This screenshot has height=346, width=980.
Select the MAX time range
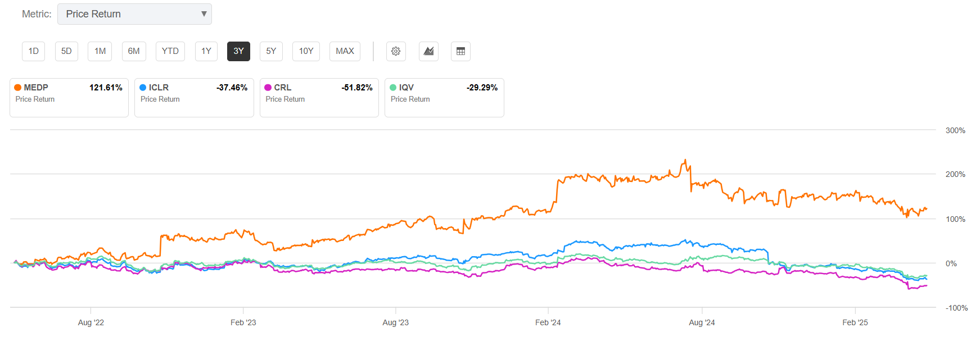[345, 51]
